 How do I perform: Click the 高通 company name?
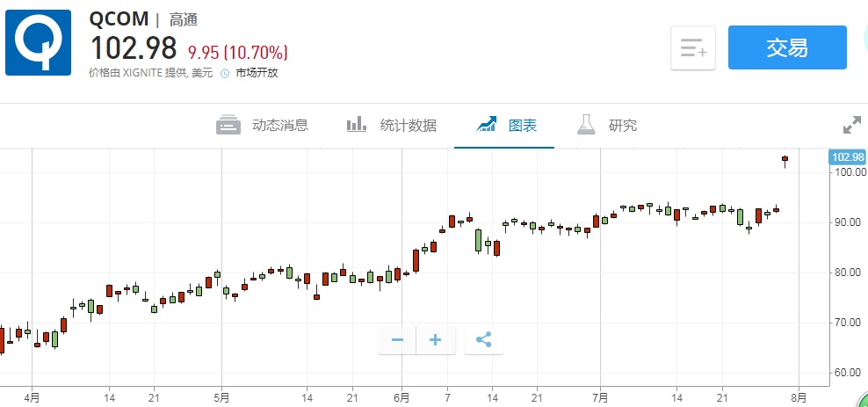(183, 19)
